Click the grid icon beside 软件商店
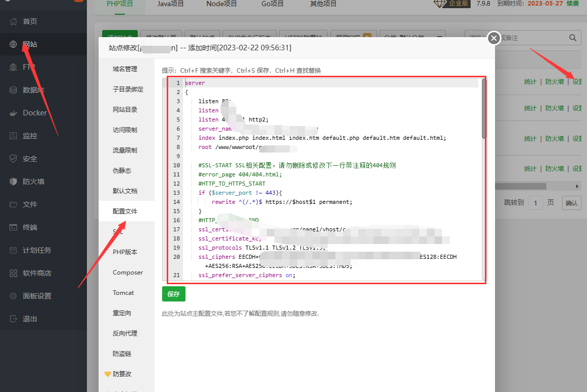The image size is (587, 392). (x=13, y=273)
